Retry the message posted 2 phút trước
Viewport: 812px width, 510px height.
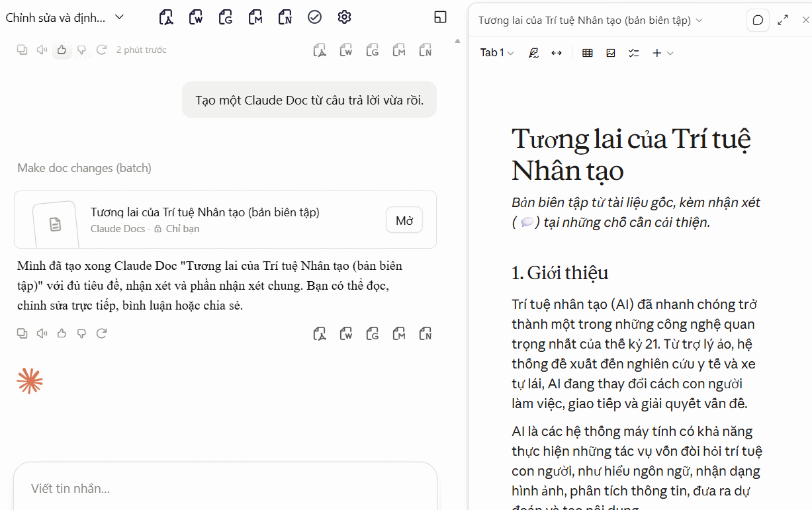102,50
